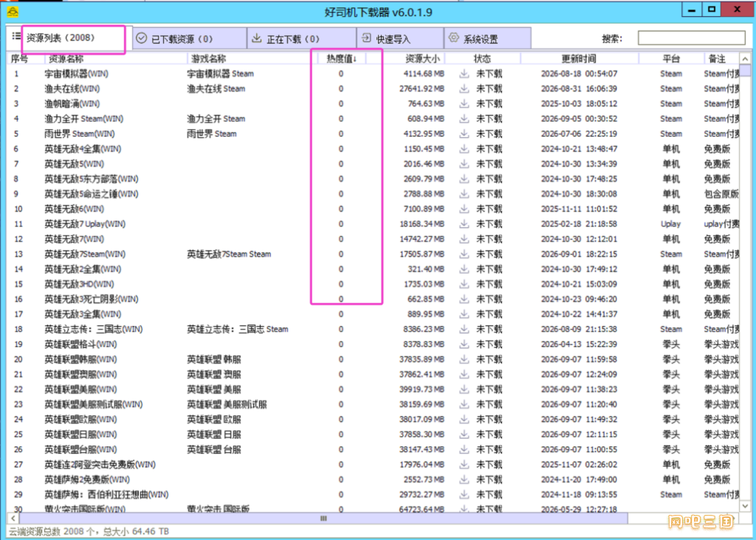Click the download icon for 英雄连2阿登突击免费版(WIN)
This screenshot has width=756, height=540.
click(x=464, y=464)
